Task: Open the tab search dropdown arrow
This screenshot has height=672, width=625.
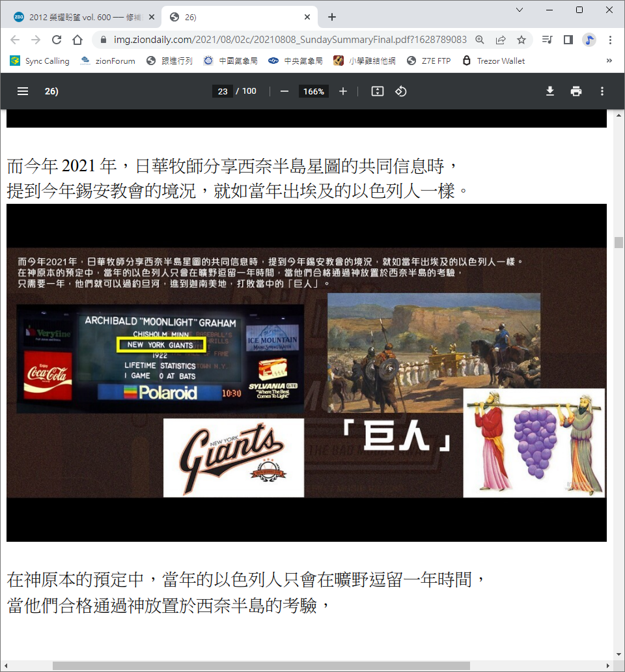Action: [x=520, y=9]
